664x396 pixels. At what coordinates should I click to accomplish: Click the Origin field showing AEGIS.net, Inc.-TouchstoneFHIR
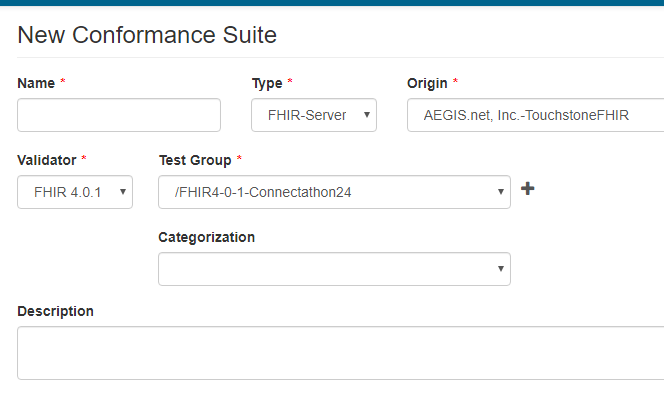535,115
